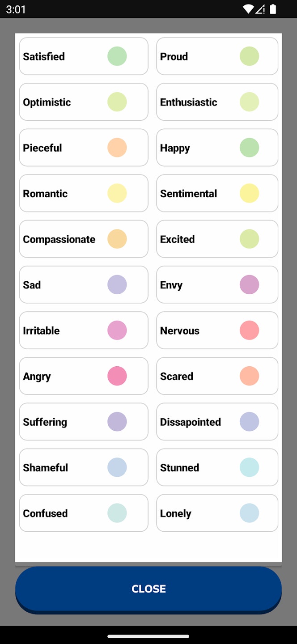Screen dimensions: 297x644
Task: Tap the aqua circle next to Stunned
Action: pyautogui.click(x=250, y=467)
